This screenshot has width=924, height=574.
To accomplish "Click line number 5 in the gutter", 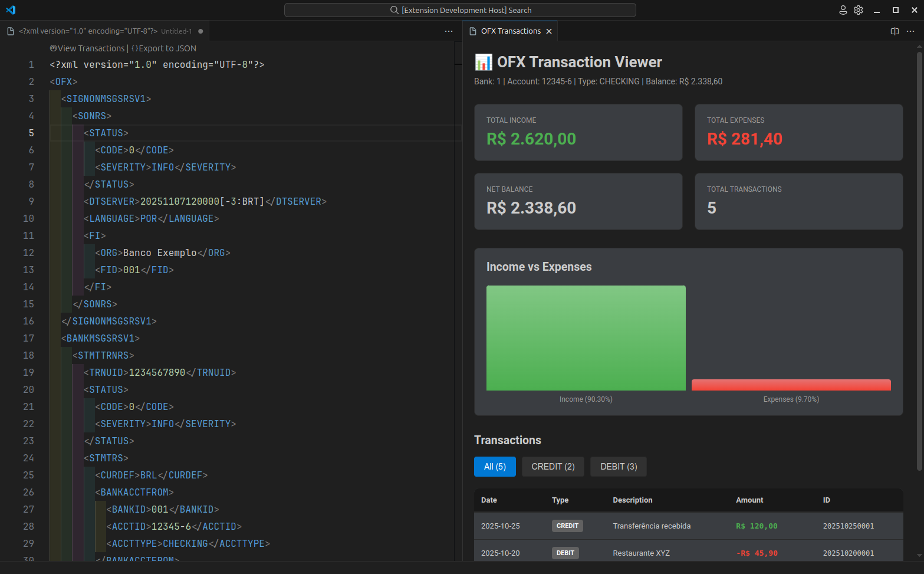I will (x=31, y=133).
